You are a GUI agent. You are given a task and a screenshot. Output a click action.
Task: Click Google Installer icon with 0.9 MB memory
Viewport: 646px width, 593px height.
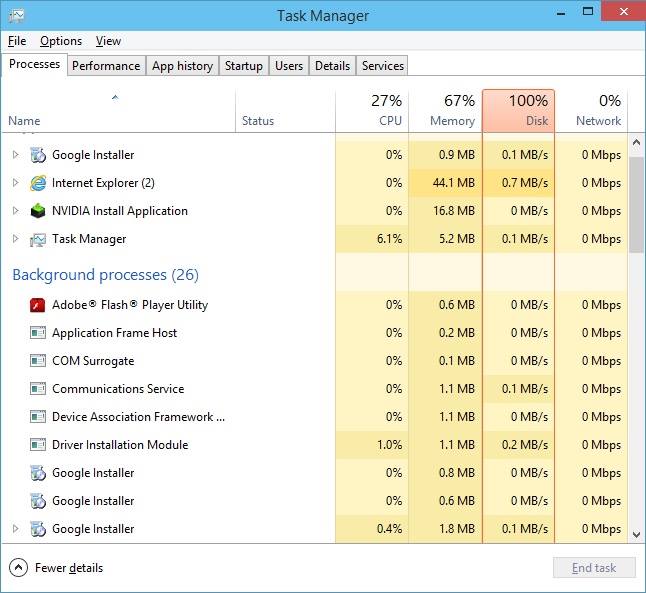(38, 155)
